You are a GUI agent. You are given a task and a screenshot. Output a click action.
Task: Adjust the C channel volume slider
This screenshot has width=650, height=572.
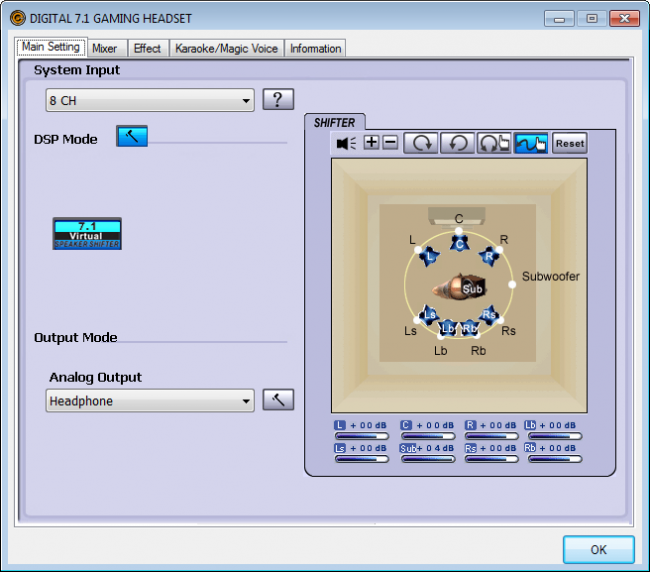[x=428, y=436]
